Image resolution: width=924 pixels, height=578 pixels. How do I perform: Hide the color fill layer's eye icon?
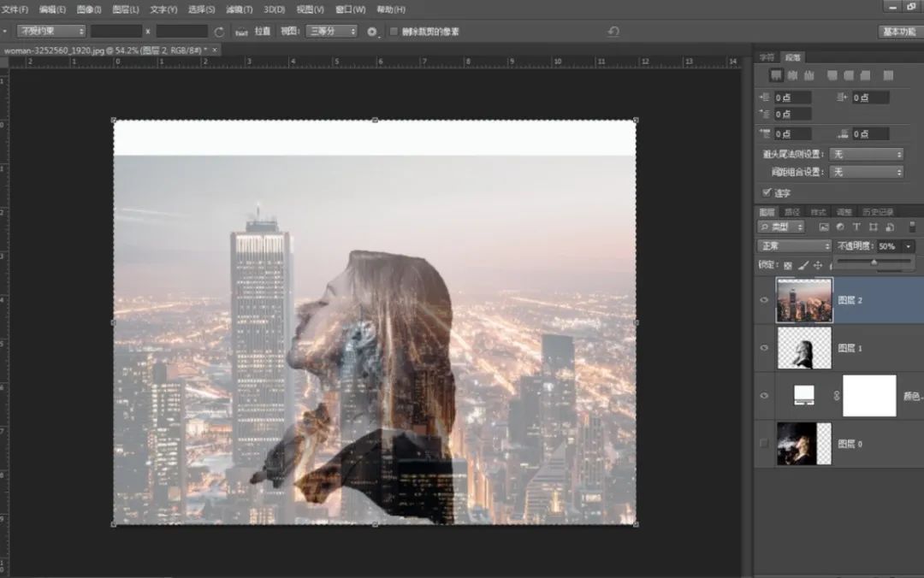point(764,395)
